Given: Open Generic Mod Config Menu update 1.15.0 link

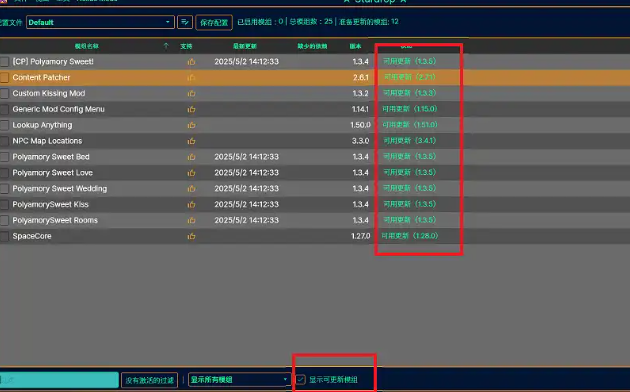Looking at the screenshot, I should (x=409, y=109).
